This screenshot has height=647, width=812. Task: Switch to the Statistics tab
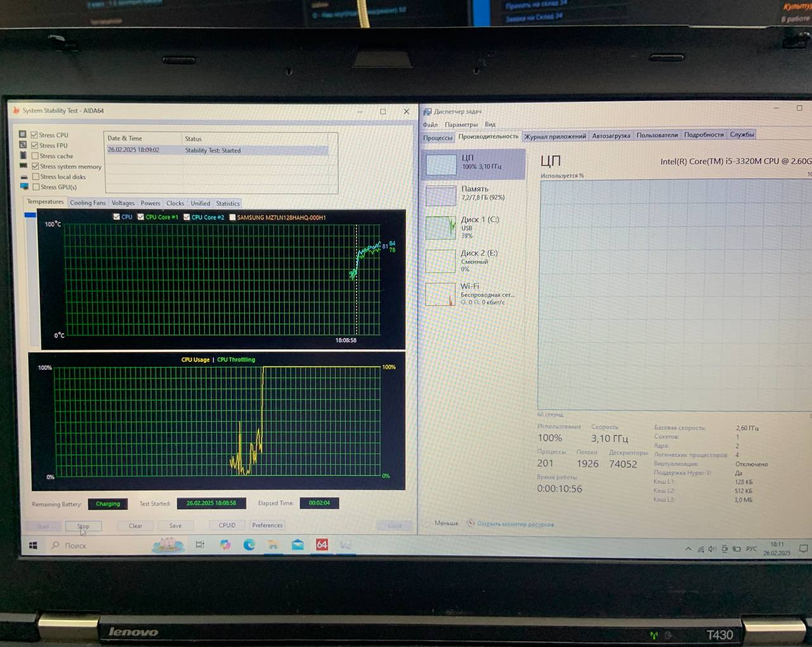228,203
